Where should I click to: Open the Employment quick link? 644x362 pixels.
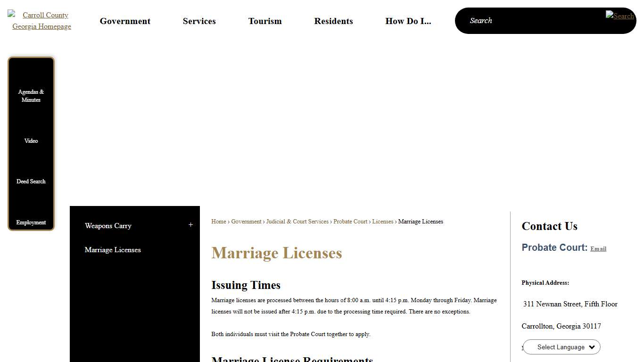[x=31, y=222]
